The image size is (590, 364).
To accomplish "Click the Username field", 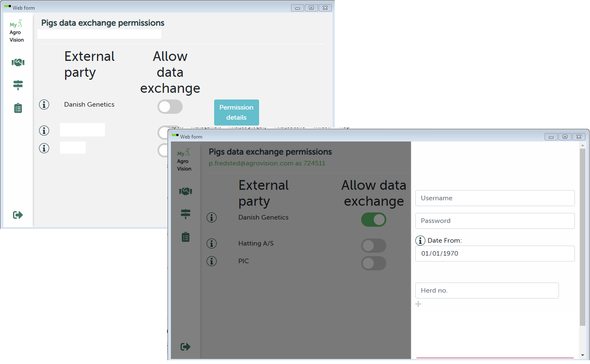I will (495, 198).
